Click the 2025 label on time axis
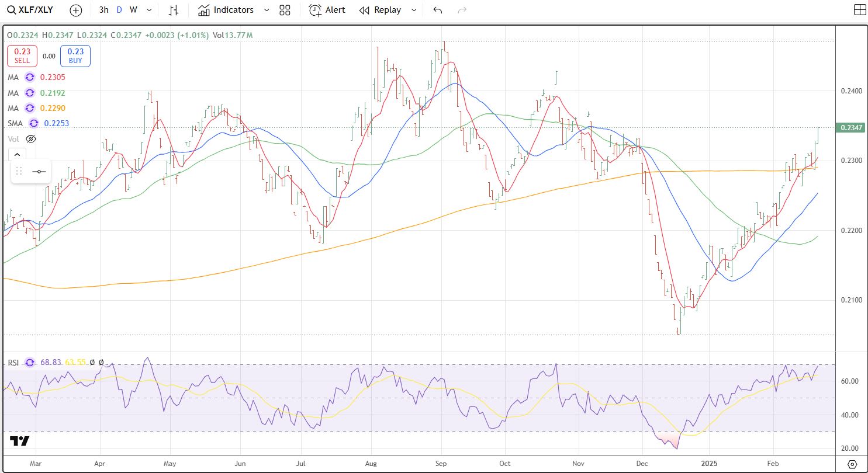868x473 pixels. click(708, 463)
